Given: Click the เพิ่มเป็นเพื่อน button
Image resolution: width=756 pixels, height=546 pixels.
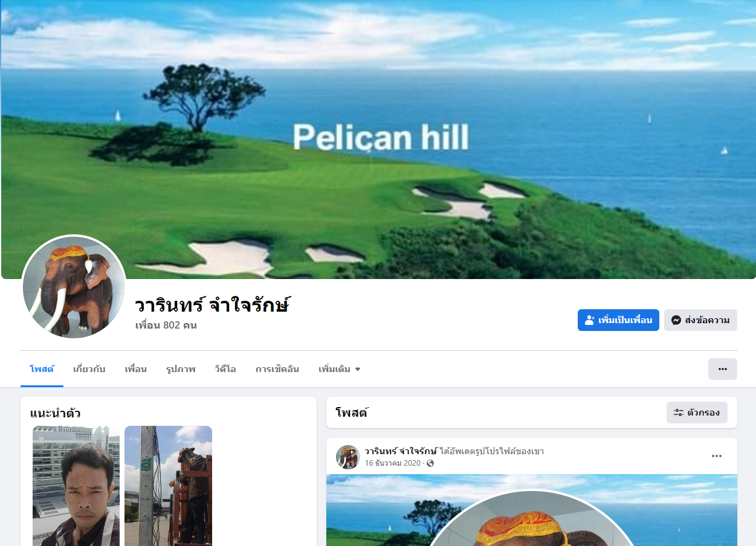Looking at the screenshot, I should [618, 320].
